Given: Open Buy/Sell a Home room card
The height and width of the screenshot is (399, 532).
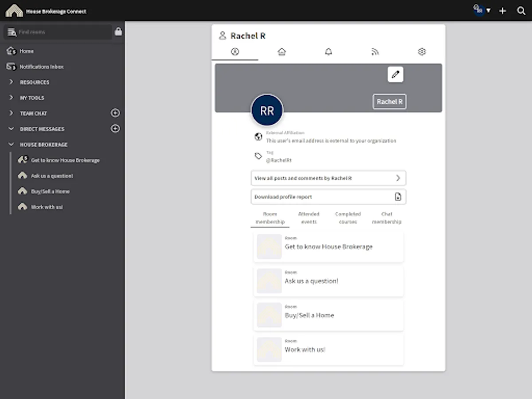Looking at the screenshot, I should [x=329, y=315].
